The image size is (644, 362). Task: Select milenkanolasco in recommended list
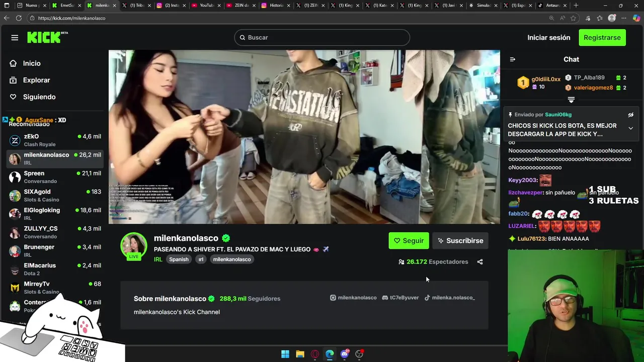(55, 158)
